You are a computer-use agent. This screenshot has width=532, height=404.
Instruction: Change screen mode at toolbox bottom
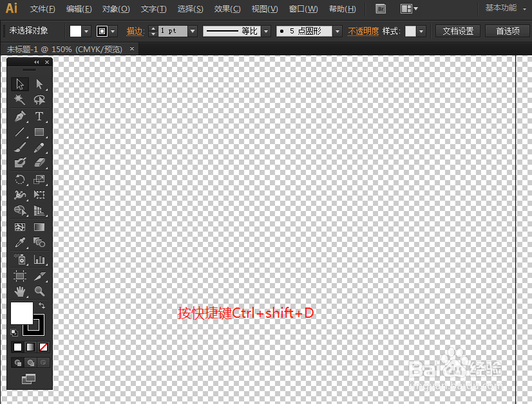29,379
